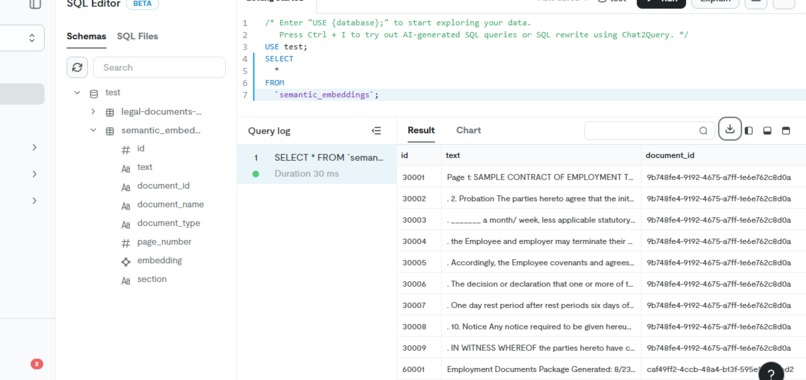The width and height of the screenshot is (806, 380).
Task: Select section column in schema tree
Action: pos(152,279)
